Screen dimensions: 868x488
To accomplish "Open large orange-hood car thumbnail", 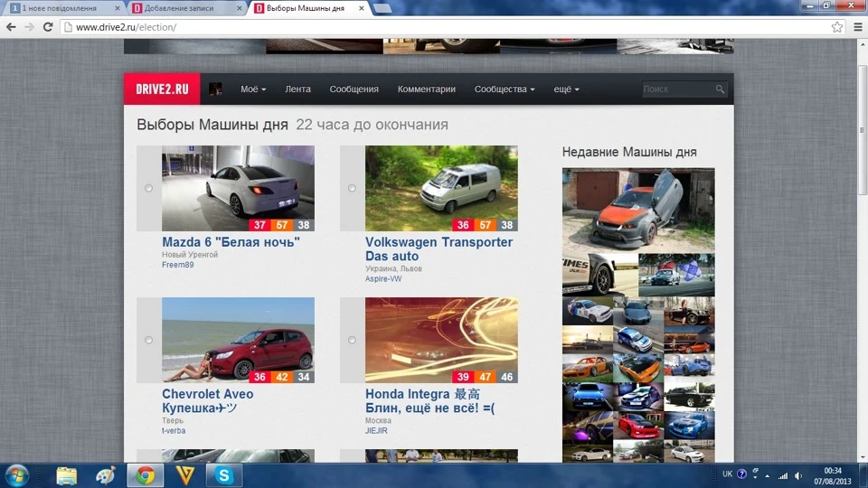I will coord(638,211).
